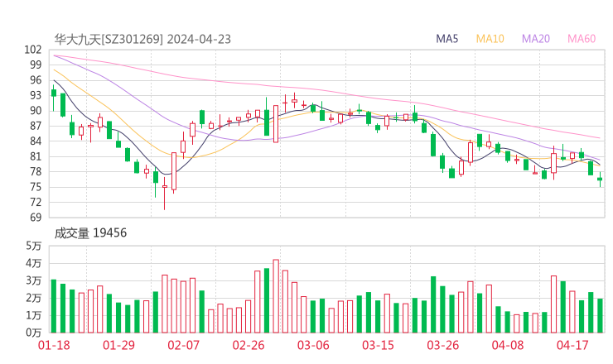Click the 成交量 19456 volume label
The height and width of the screenshot is (364, 613).
(90, 233)
